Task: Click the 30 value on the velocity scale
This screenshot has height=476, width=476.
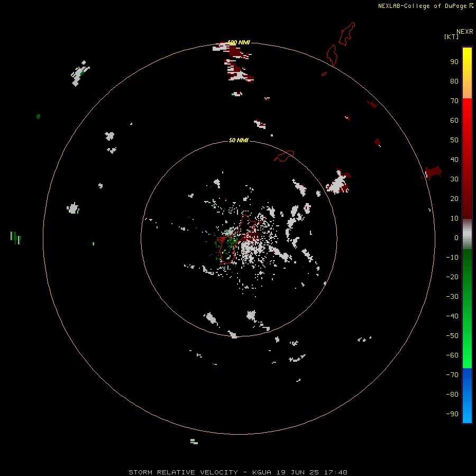Action: 454,179
